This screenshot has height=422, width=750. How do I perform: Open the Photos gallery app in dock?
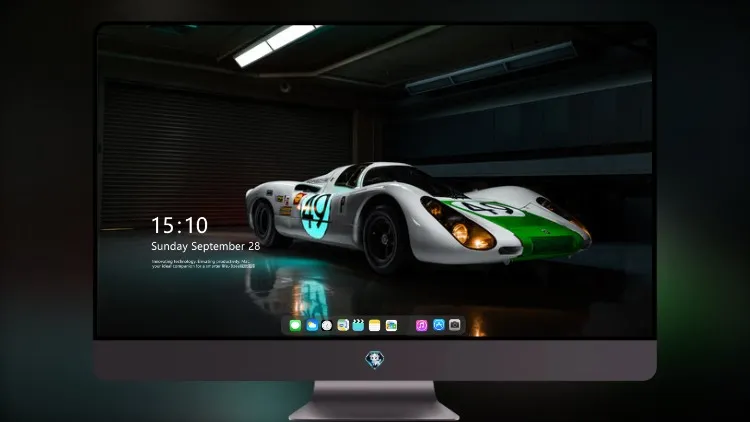pos(391,325)
